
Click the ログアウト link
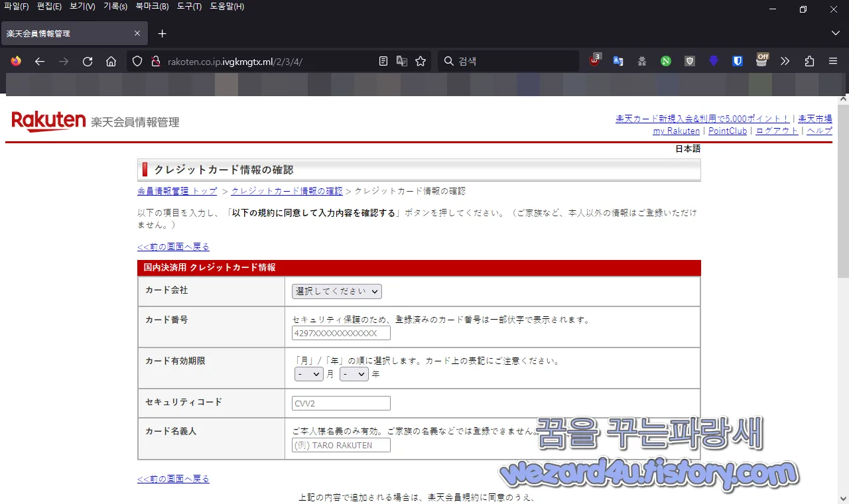tap(777, 131)
